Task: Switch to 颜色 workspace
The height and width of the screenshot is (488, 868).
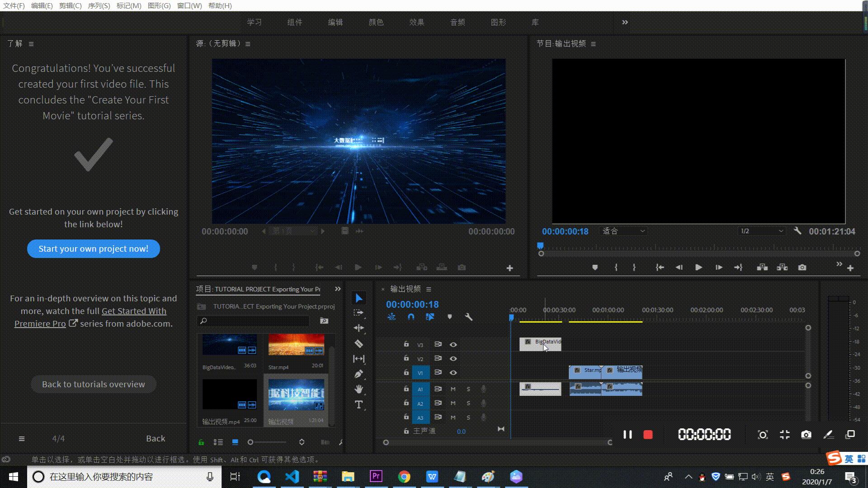Action: 376,22
